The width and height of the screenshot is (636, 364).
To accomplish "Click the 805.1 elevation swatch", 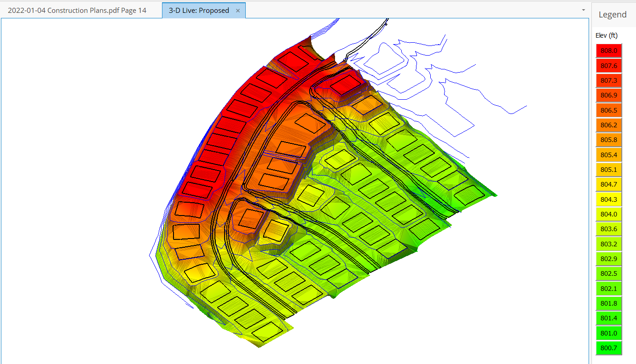I will pyautogui.click(x=608, y=170).
